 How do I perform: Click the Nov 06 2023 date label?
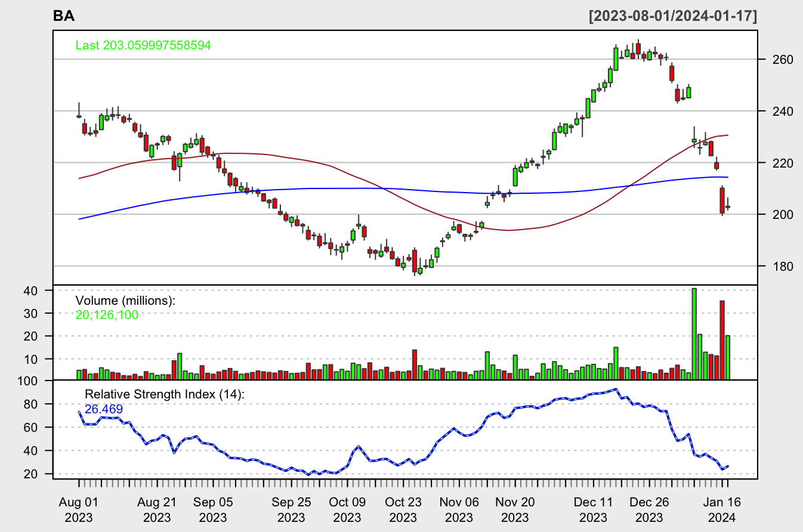[459, 509]
